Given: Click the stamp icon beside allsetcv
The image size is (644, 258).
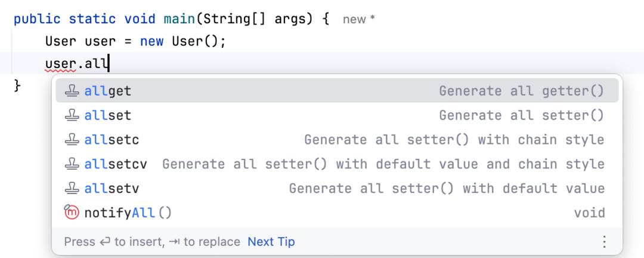Looking at the screenshot, I should point(72,164).
